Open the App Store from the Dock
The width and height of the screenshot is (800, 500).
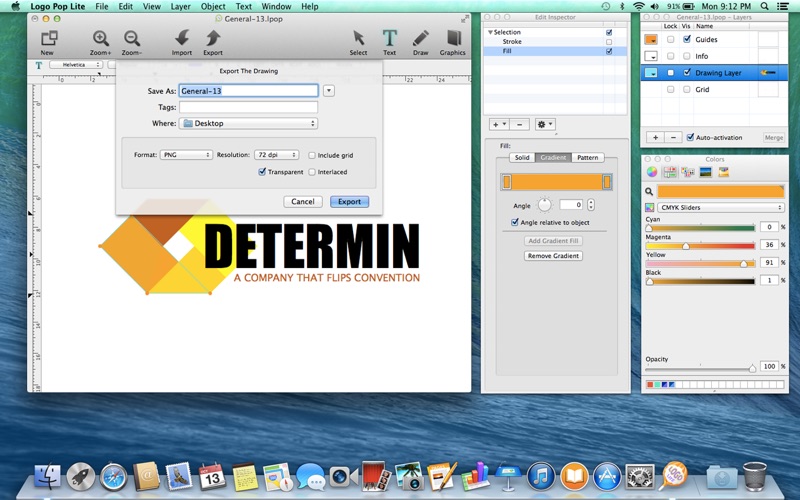tap(607, 477)
